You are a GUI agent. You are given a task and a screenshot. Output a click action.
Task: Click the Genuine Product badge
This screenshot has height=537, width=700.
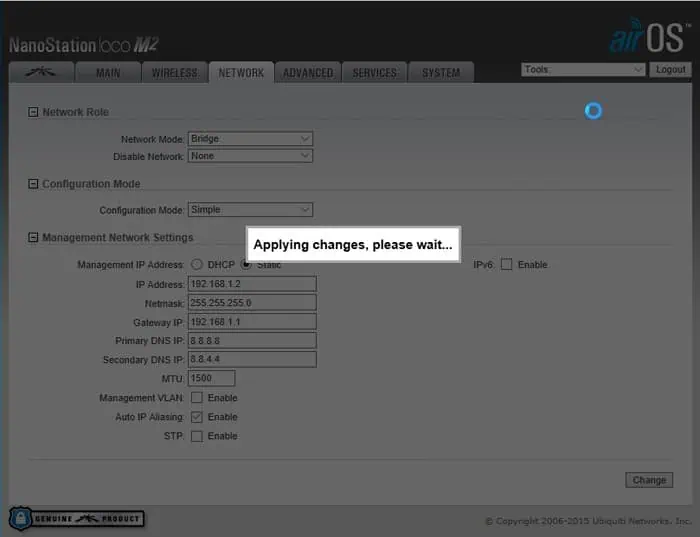point(76,518)
